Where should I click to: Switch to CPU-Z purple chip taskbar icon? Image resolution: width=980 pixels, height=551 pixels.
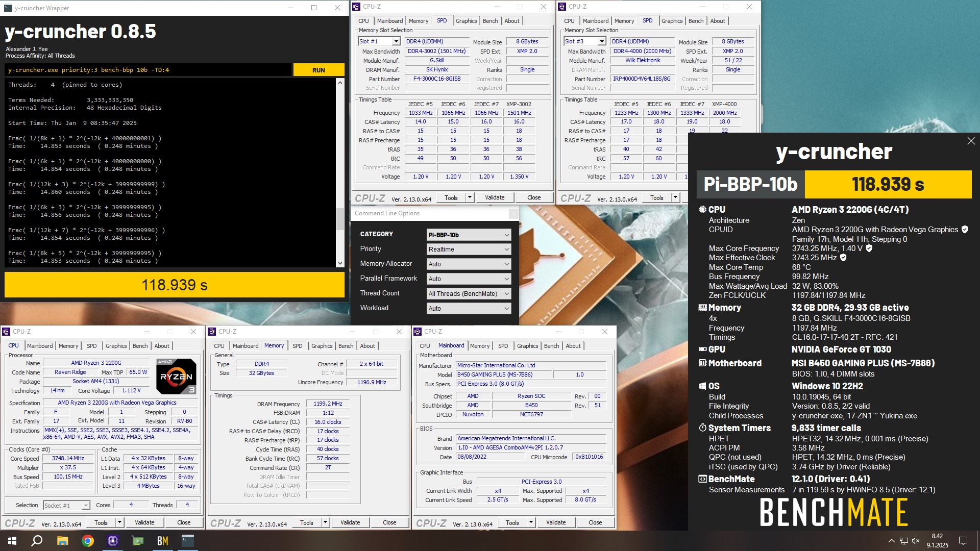point(113,541)
